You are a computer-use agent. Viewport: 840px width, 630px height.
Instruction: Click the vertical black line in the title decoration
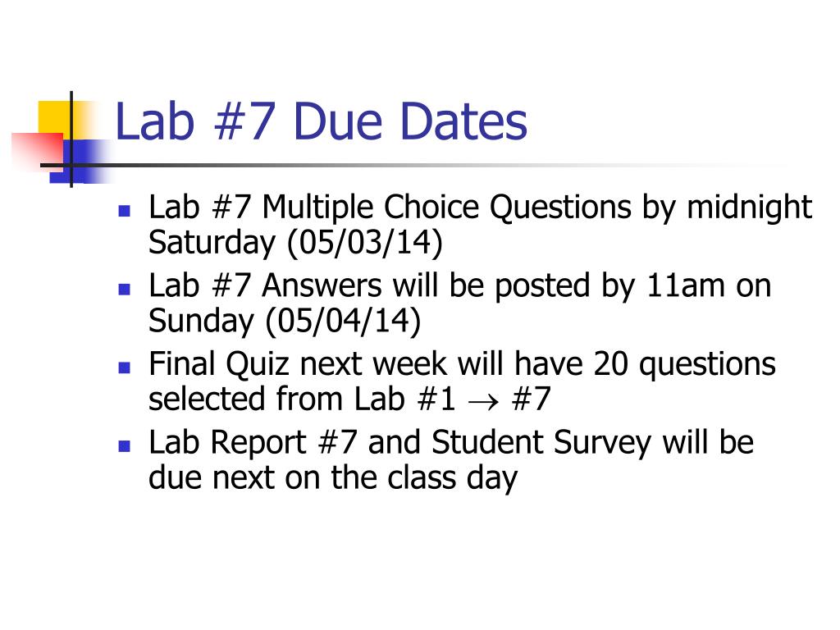71,139
